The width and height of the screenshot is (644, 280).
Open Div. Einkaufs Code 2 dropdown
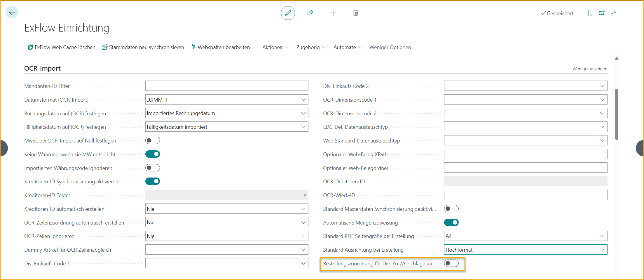(602, 86)
